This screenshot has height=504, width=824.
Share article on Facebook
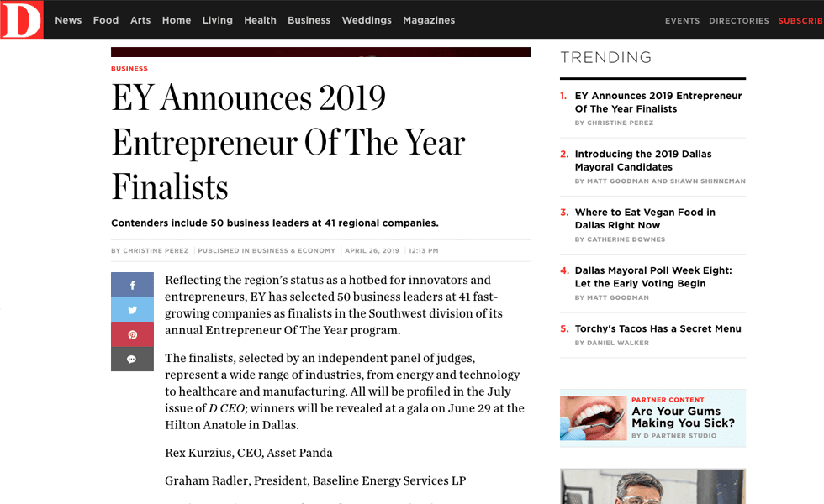coord(132,285)
